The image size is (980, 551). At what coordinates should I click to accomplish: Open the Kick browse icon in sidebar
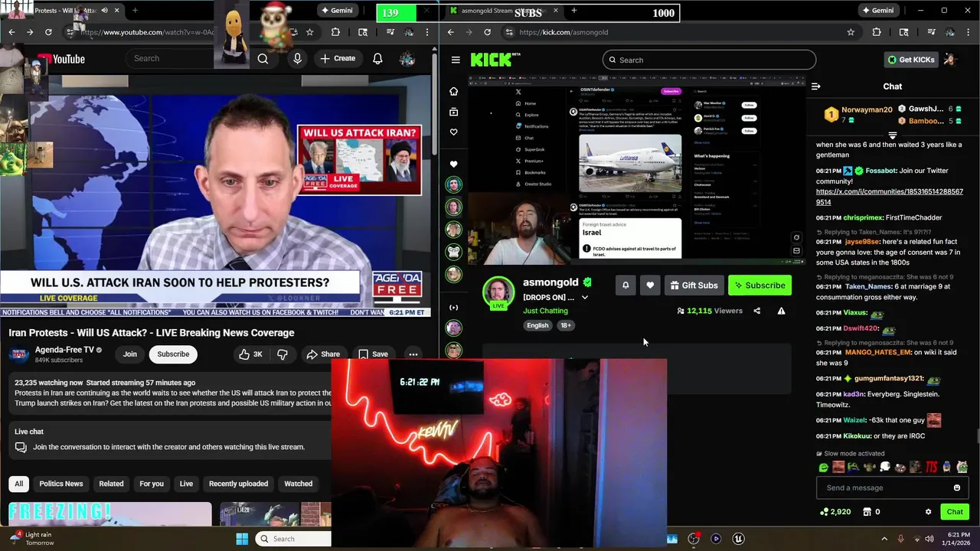[x=453, y=112]
